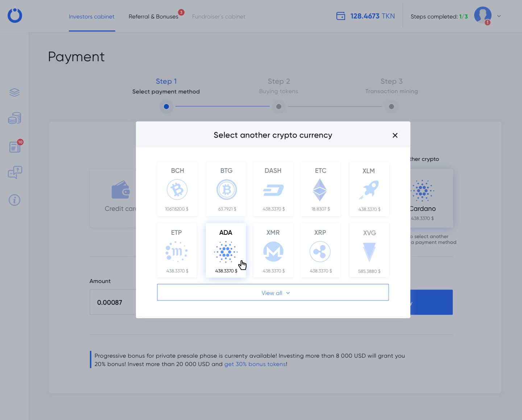
Task: Select the Credit card payment option
Action: tap(113, 198)
